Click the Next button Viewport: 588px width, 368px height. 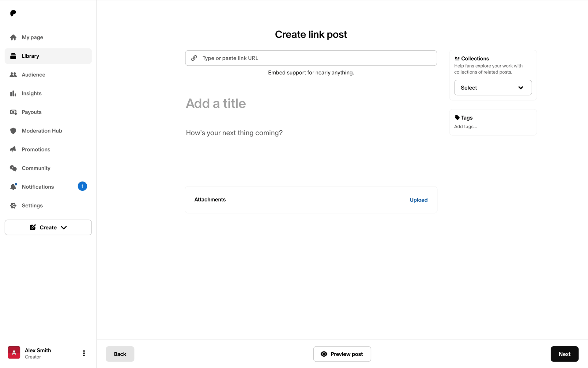click(564, 354)
